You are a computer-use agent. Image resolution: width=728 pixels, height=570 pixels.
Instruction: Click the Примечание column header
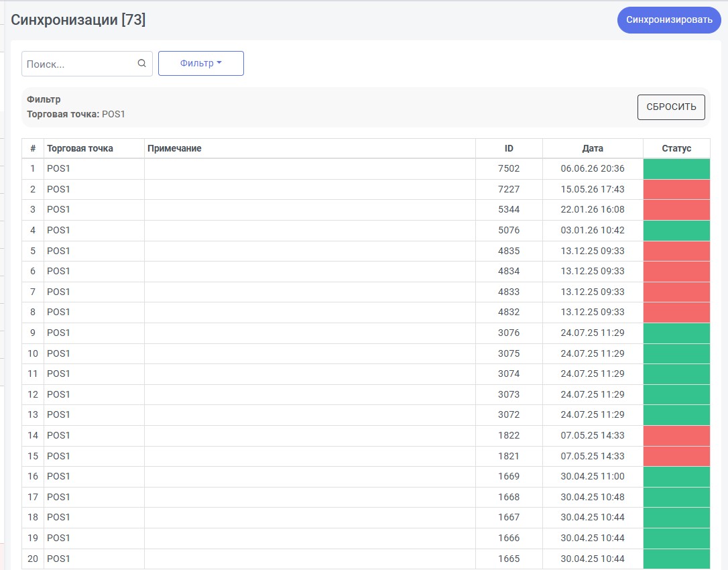coord(174,148)
